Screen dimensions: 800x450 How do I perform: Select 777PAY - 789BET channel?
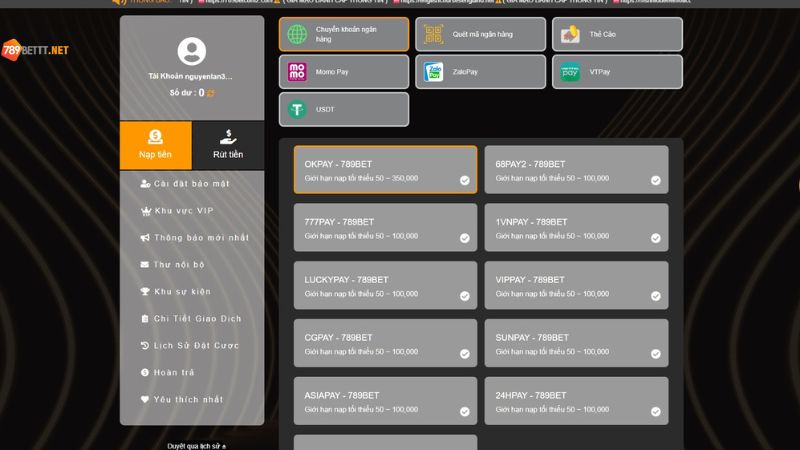[x=386, y=228]
